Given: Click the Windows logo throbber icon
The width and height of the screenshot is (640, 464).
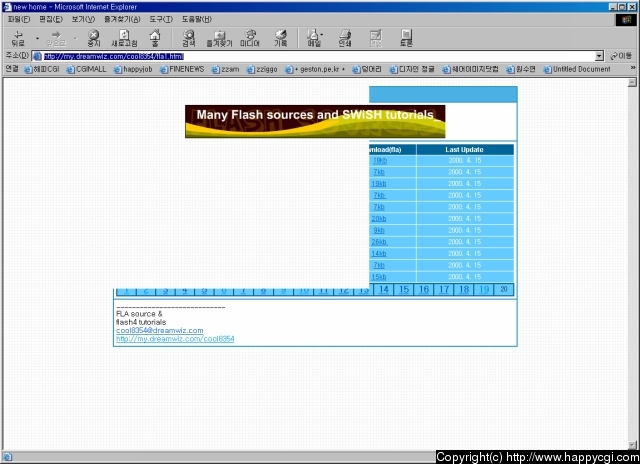Looking at the screenshot, I should [x=626, y=20].
